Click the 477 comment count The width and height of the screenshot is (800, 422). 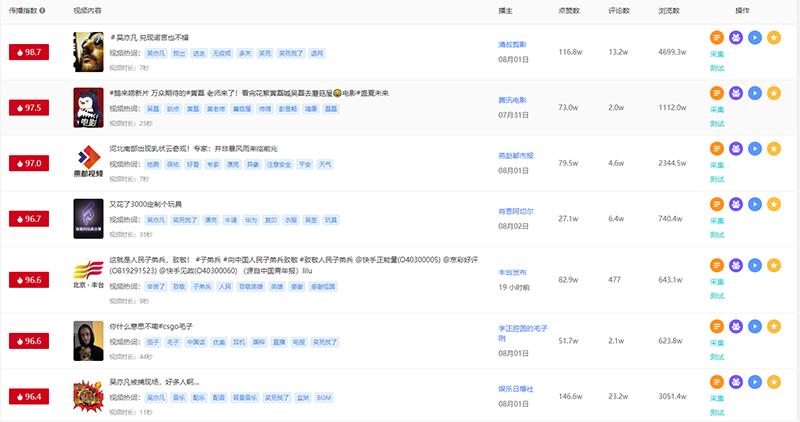pyautogui.click(x=614, y=280)
